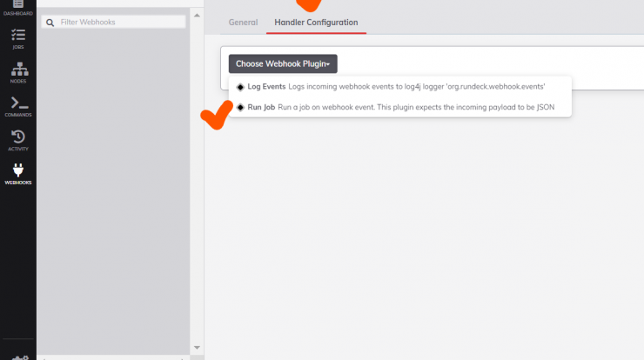This screenshot has width=644, height=360.
Task: Open the Activity sidebar icon
Action: (x=18, y=140)
